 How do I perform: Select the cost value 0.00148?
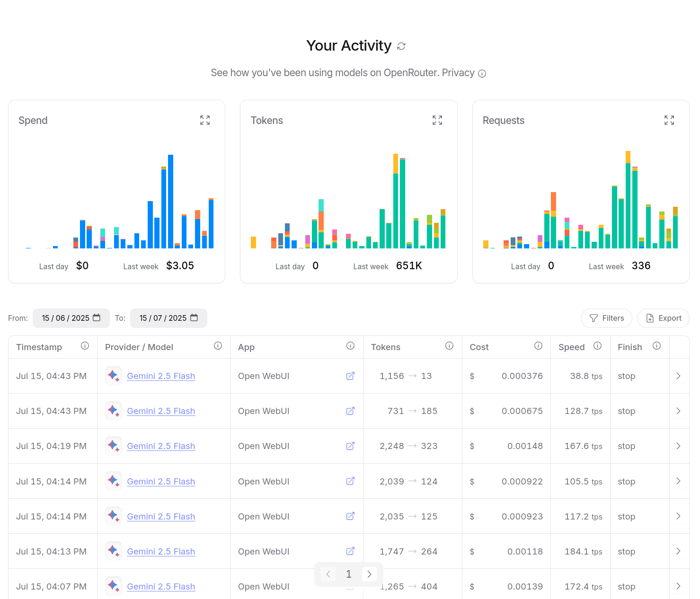click(x=525, y=446)
